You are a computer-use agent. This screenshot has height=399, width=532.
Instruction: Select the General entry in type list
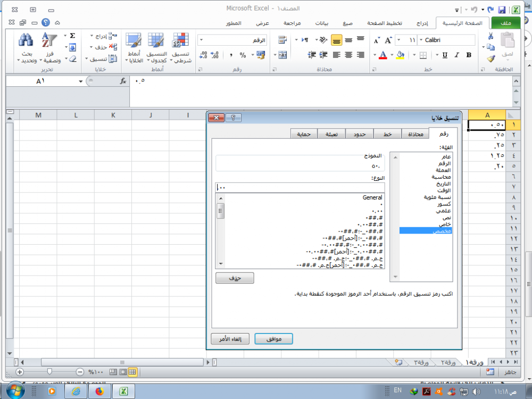(372, 197)
